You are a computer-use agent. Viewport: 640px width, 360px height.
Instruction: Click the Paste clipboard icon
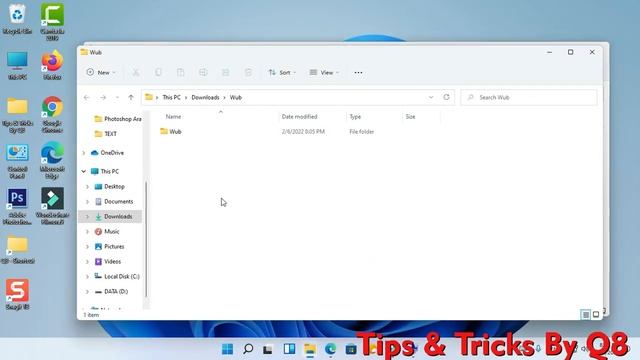[x=180, y=73]
